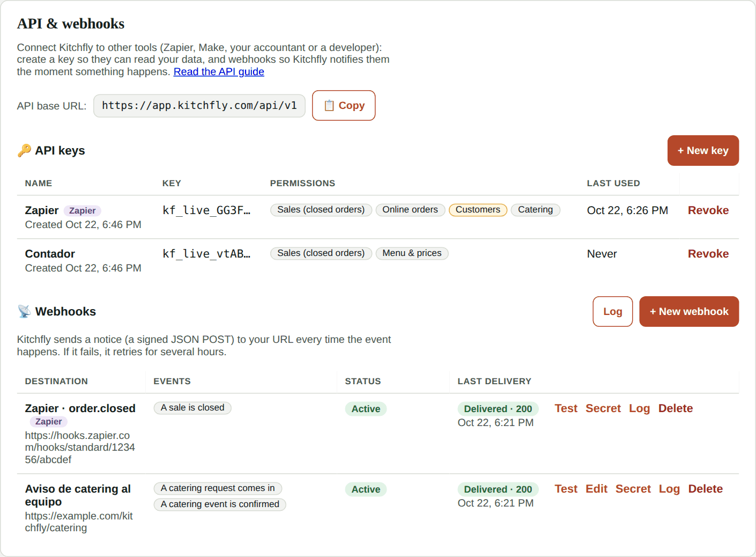Click Active status of Zapier order.closed webhook

click(x=366, y=409)
